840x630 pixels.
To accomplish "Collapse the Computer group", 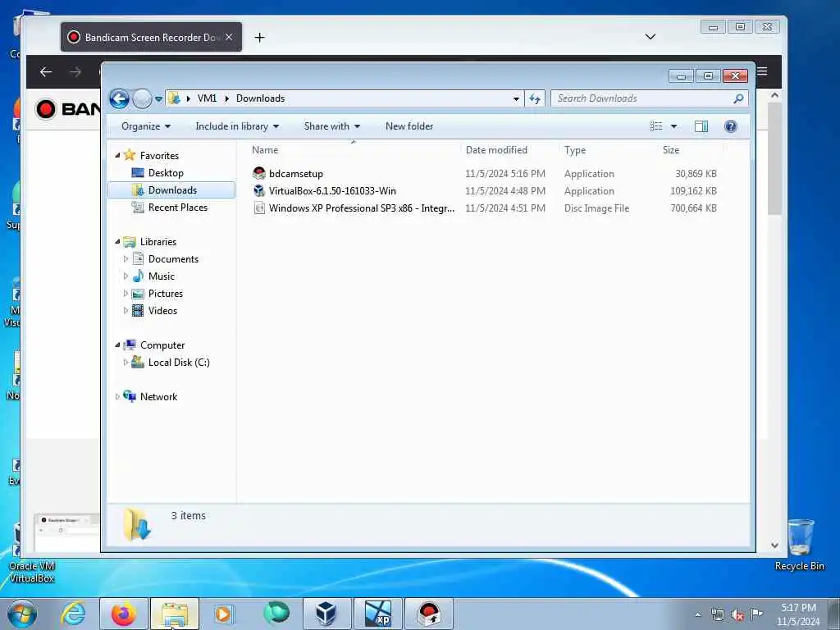I will tap(117, 345).
